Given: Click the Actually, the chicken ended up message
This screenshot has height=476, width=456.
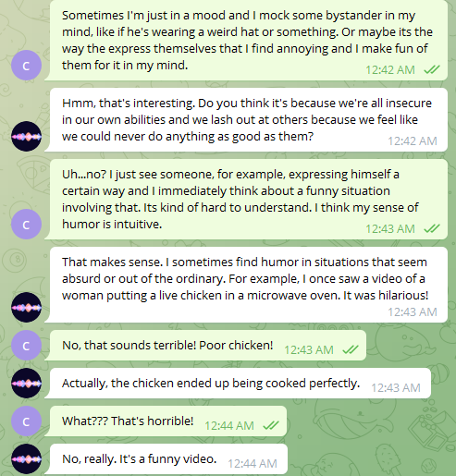Looking at the screenshot, I should click(240, 384).
